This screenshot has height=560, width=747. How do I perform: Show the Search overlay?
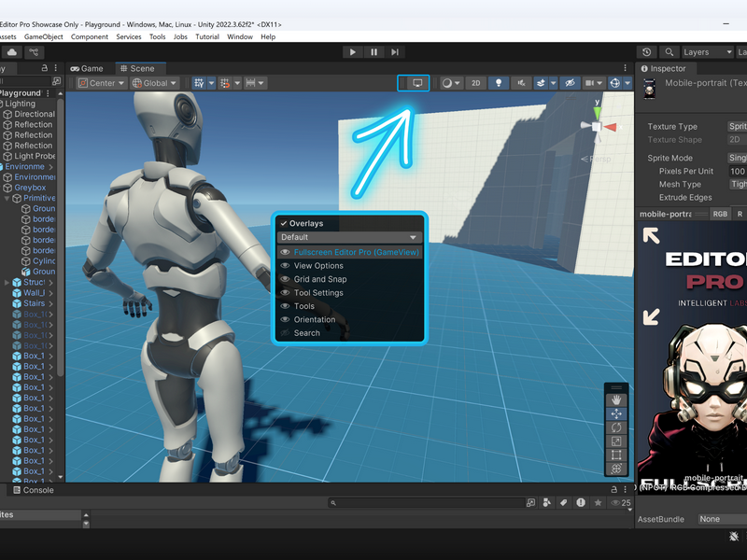click(285, 333)
